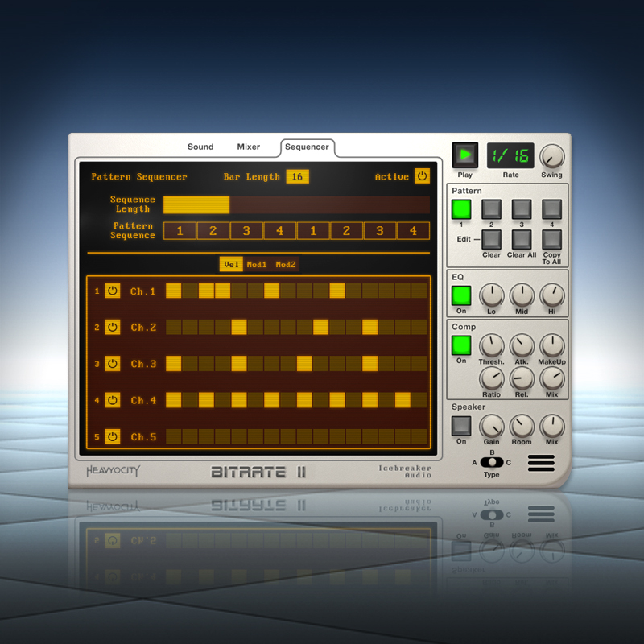
Task: Toggle the Ch.5 power icon
Action: point(112,436)
